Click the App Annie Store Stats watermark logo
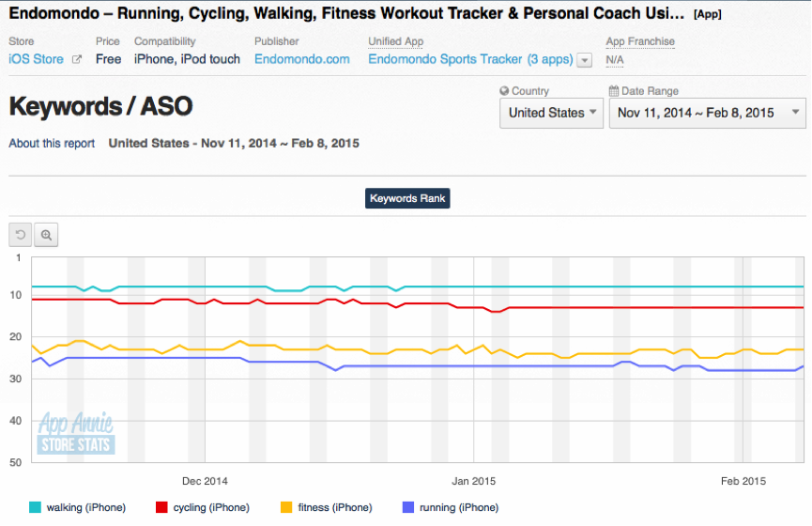Image resolution: width=812 pixels, height=526 pixels. (x=76, y=434)
